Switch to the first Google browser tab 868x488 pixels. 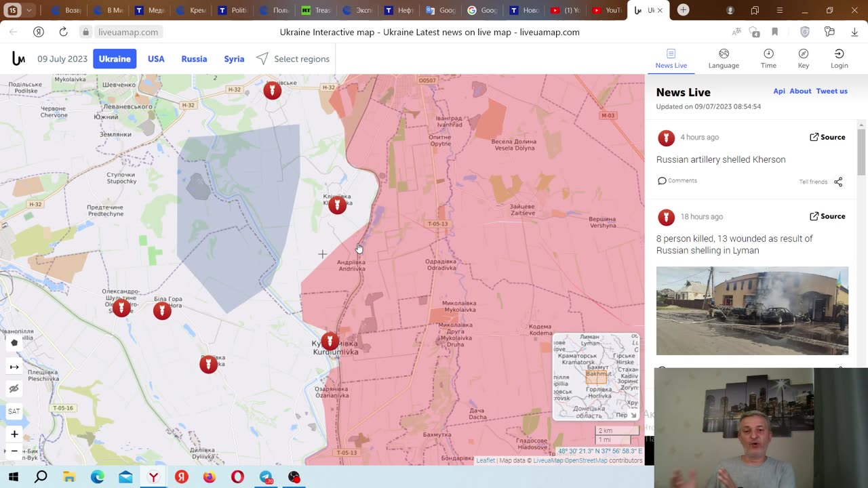[440, 10]
